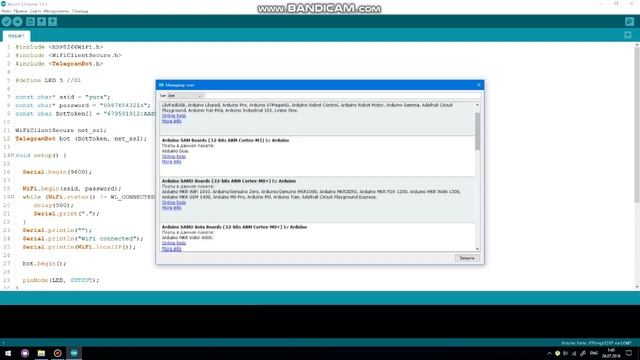Open More info for the first listed package
640x360 pixels.
[171, 121]
